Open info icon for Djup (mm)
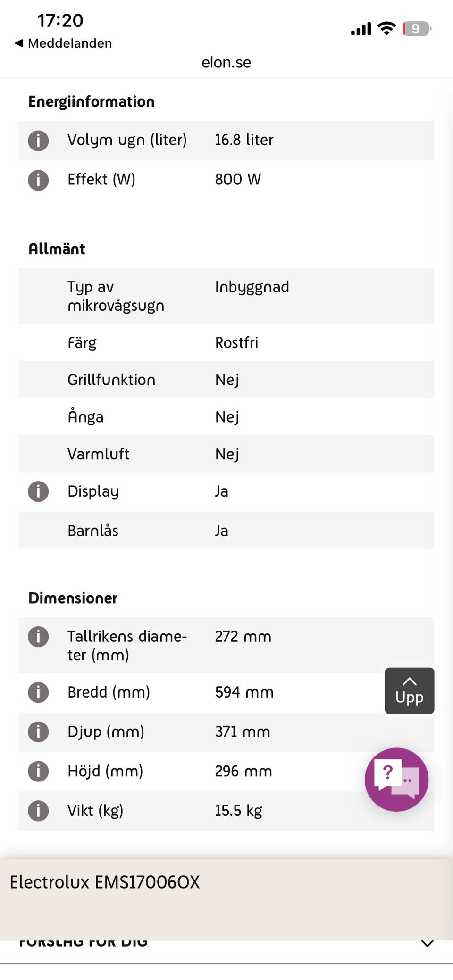Viewport: 453px width, 980px height. click(38, 732)
